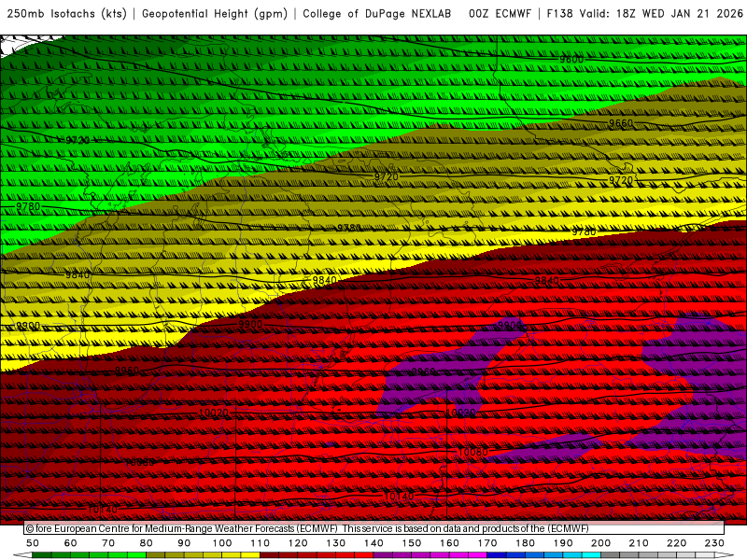Image resolution: width=747 pixels, height=560 pixels.
Task: Click the 210 value on the color scale
Action: click(639, 543)
